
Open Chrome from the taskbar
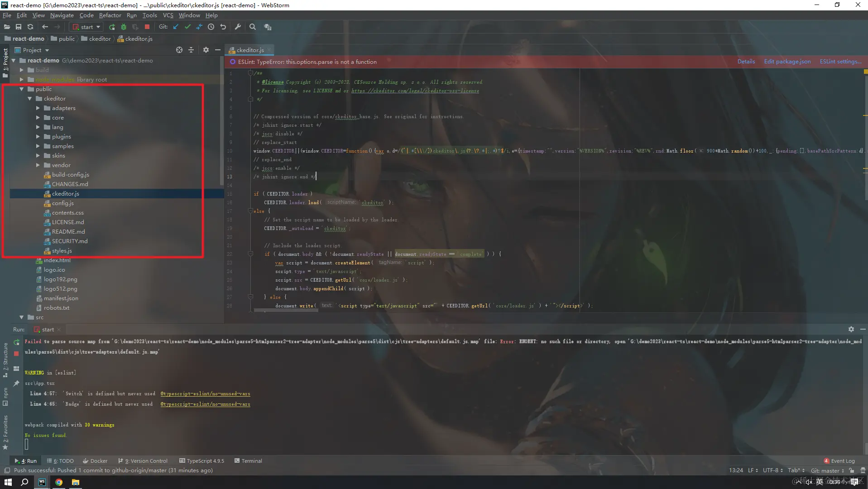coord(59,482)
